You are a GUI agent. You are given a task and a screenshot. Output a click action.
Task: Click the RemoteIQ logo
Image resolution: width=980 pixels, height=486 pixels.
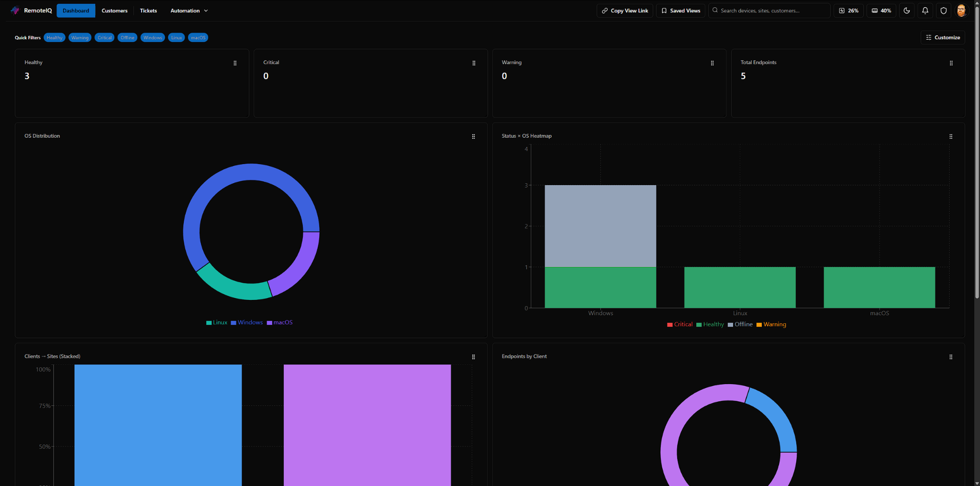31,10
